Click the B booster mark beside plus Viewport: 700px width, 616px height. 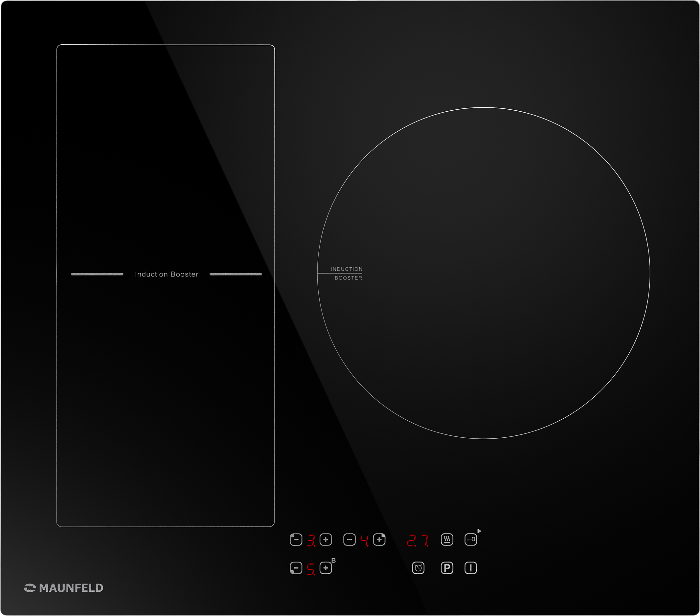(333, 561)
